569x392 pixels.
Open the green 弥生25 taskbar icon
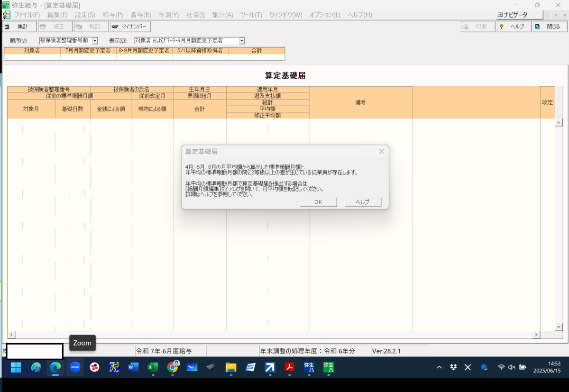[x=328, y=367]
